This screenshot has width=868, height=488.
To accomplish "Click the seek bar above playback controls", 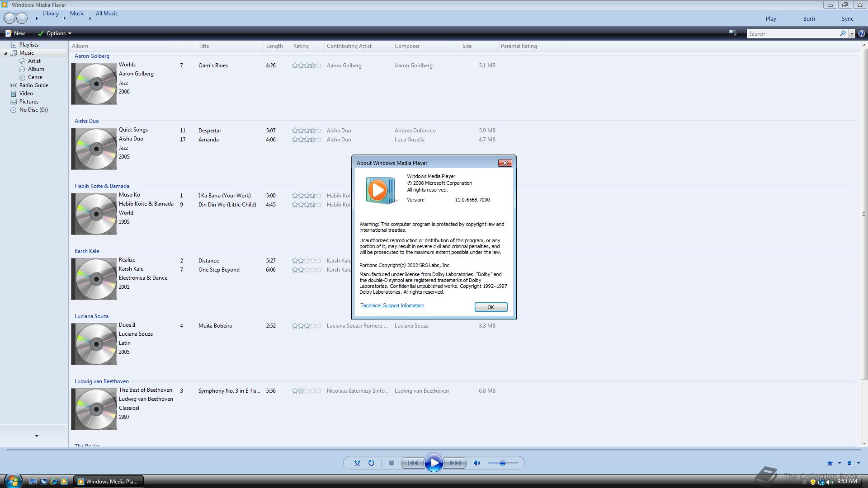I will pos(434,450).
